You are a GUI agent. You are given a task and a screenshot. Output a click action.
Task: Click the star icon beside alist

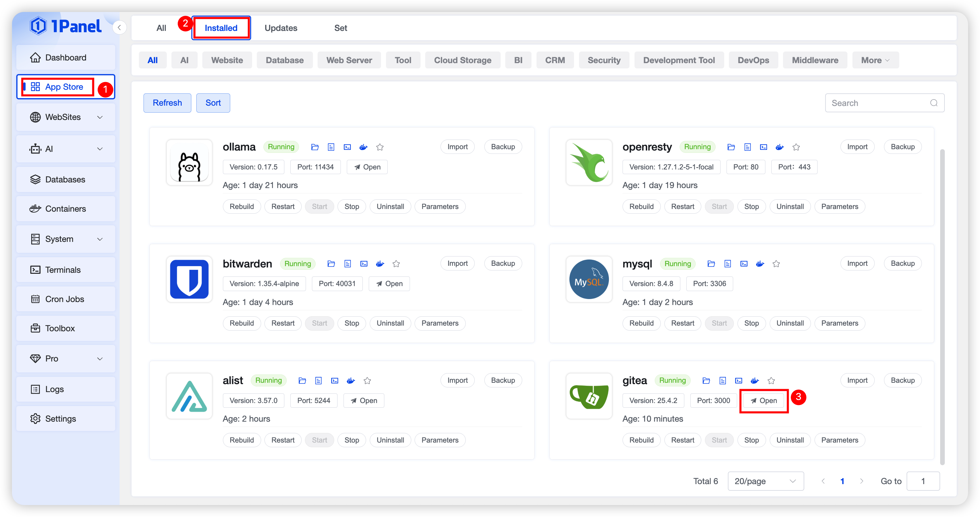point(367,380)
